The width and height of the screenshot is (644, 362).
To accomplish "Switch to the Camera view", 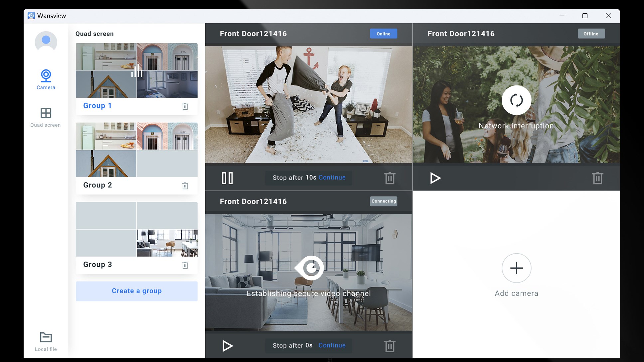I will pos(46,79).
